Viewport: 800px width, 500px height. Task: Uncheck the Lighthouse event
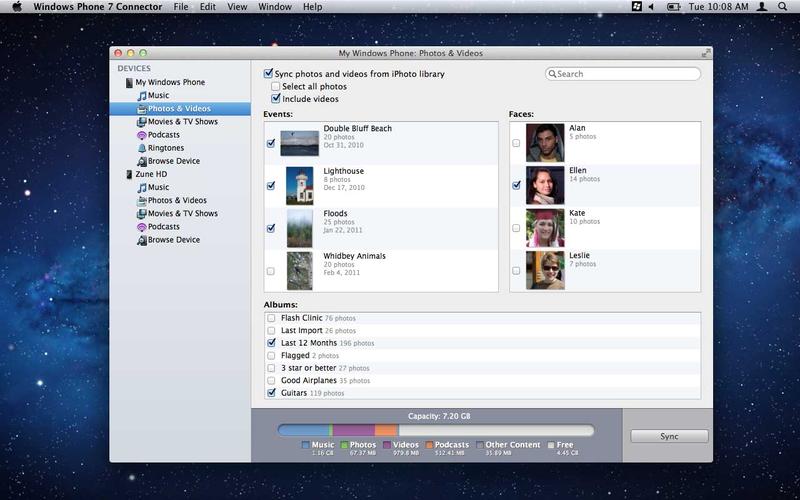click(x=271, y=186)
